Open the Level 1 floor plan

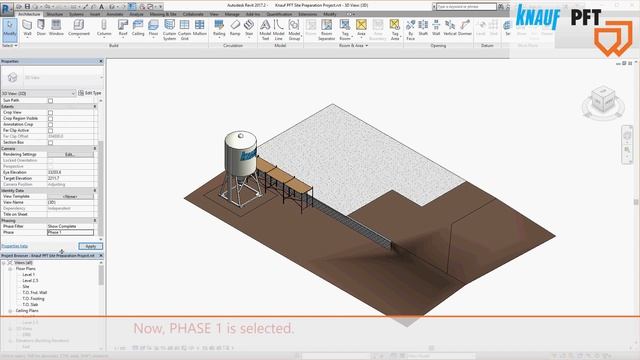pyautogui.click(x=29, y=275)
